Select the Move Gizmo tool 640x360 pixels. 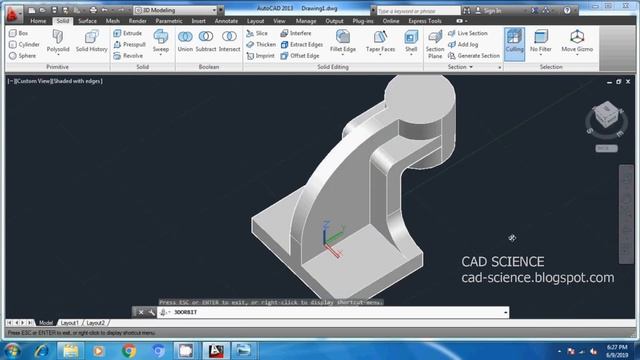tap(577, 42)
